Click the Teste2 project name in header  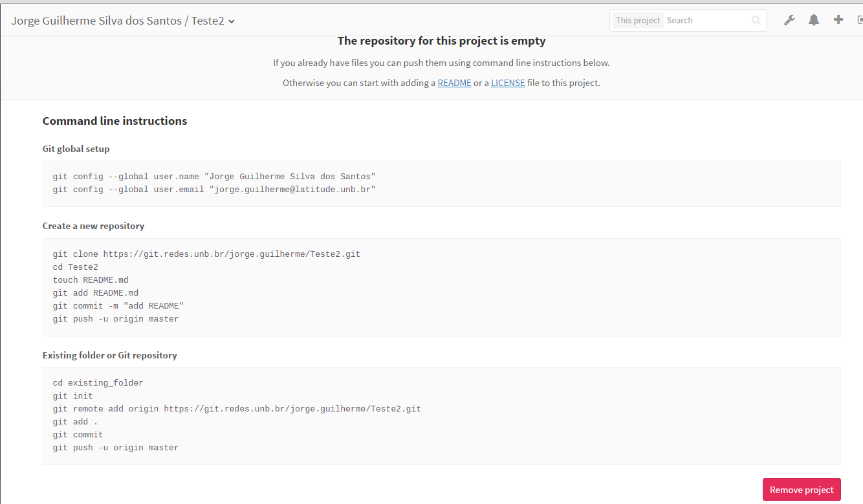click(x=207, y=21)
